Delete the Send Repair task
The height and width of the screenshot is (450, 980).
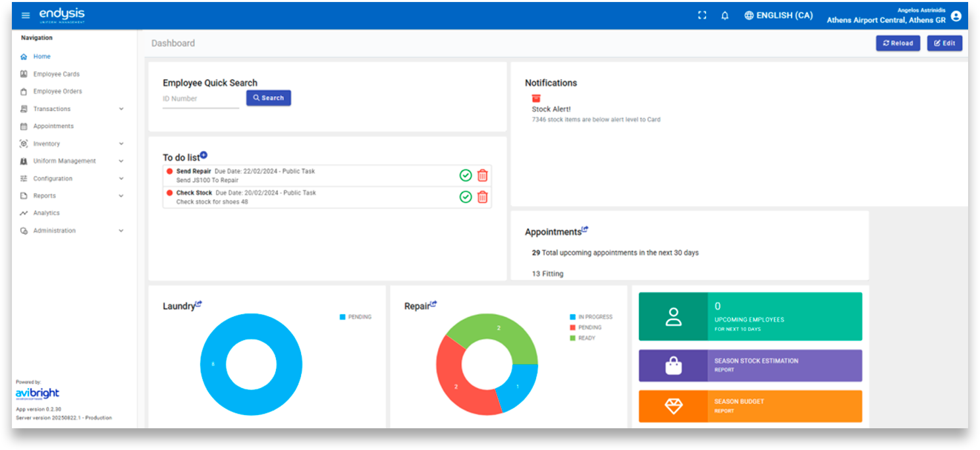pos(482,175)
